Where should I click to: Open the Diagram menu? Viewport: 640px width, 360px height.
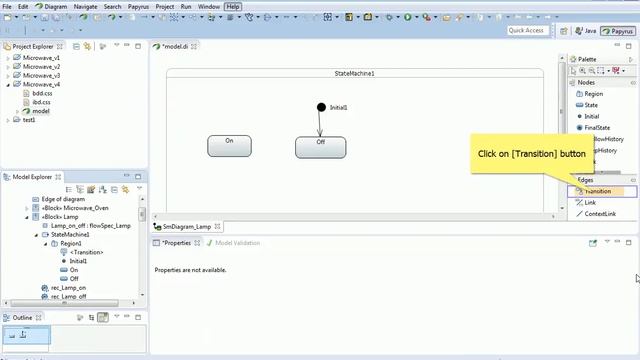tap(51, 7)
